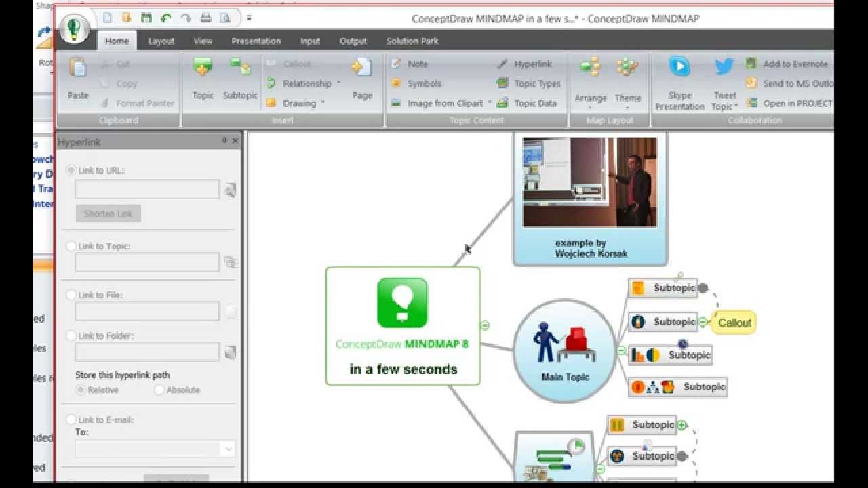Click Send to MS Outlook

point(789,83)
